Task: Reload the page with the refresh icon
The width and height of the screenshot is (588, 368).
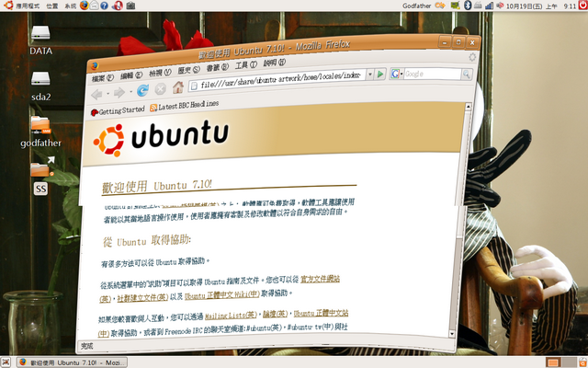Action: (143, 90)
